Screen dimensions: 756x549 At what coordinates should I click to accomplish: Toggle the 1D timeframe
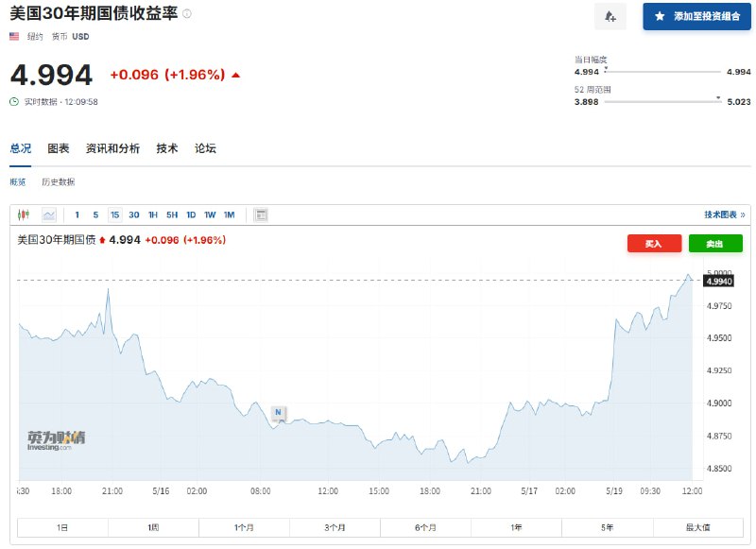[189, 214]
